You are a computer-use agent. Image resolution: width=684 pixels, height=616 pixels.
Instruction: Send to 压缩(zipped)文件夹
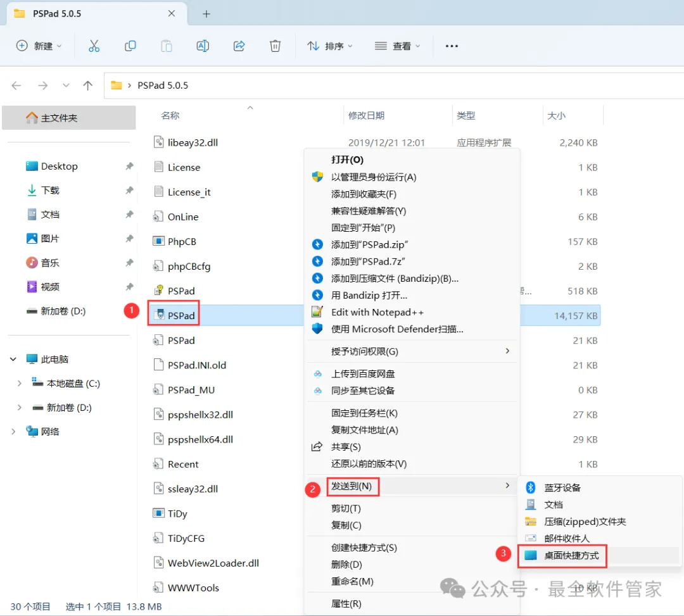point(585,522)
